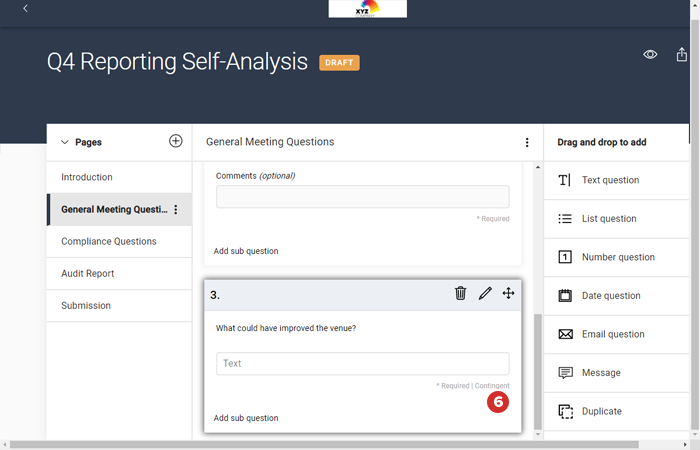Click the Duplicate element button

tap(601, 411)
